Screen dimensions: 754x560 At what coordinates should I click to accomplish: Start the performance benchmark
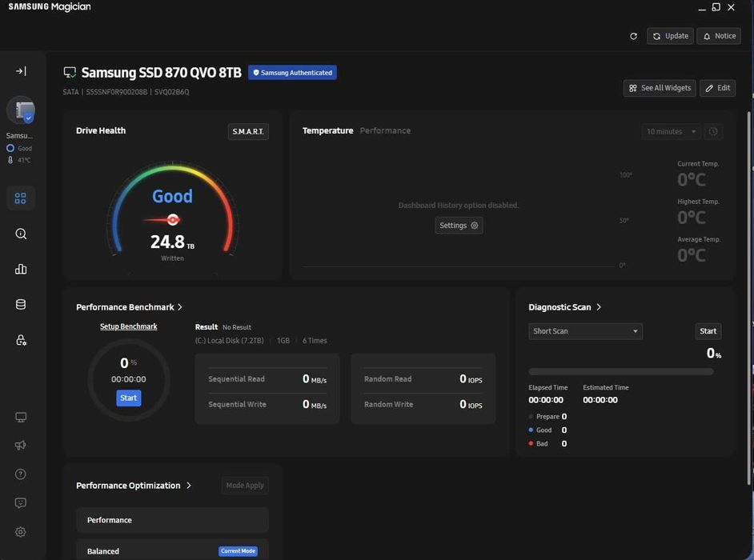coord(128,398)
